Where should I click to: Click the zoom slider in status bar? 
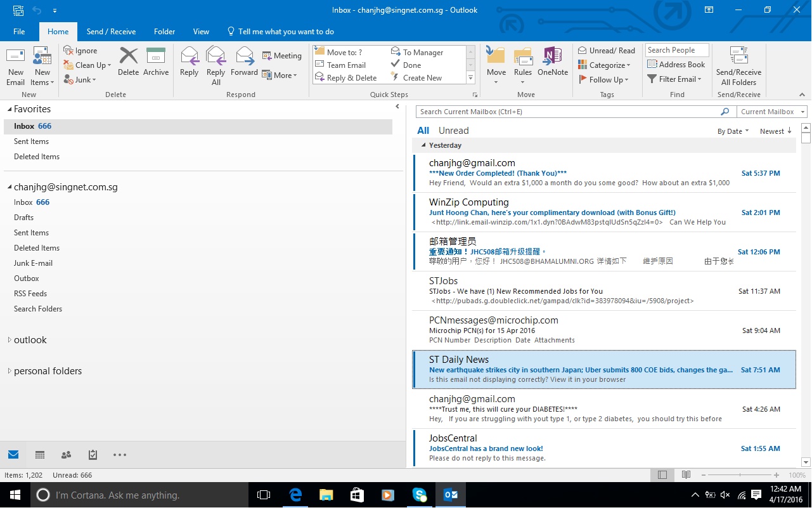(x=740, y=475)
